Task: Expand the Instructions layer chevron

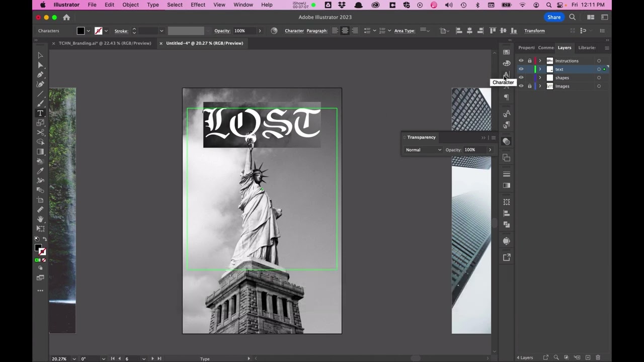Action: click(x=540, y=61)
